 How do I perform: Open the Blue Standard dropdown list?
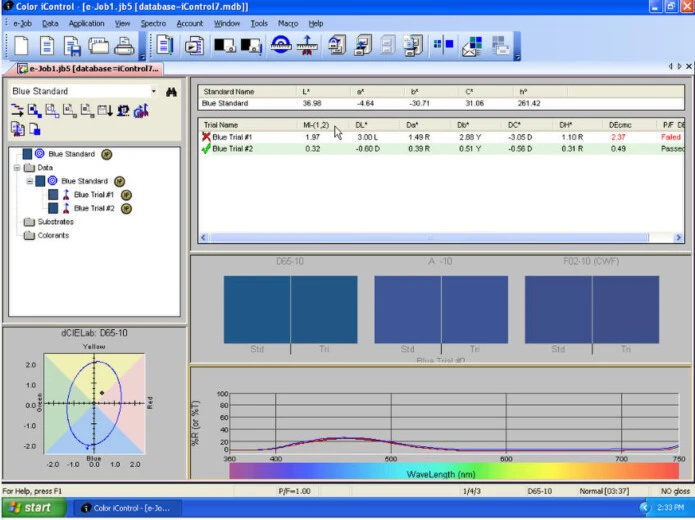(x=153, y=92)
